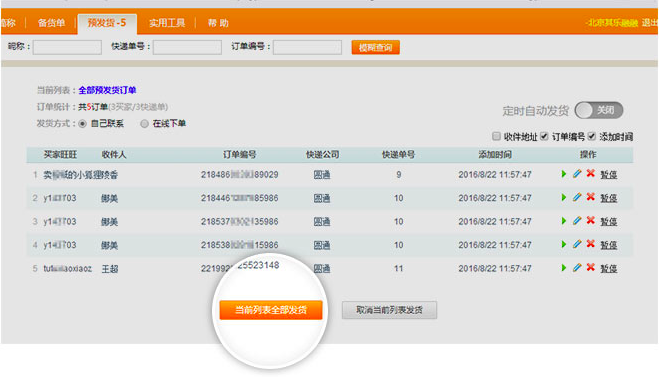Click green ship arrow in row 2
The height and width of the screenshot is (377, 659).
(x=564, y=198)
